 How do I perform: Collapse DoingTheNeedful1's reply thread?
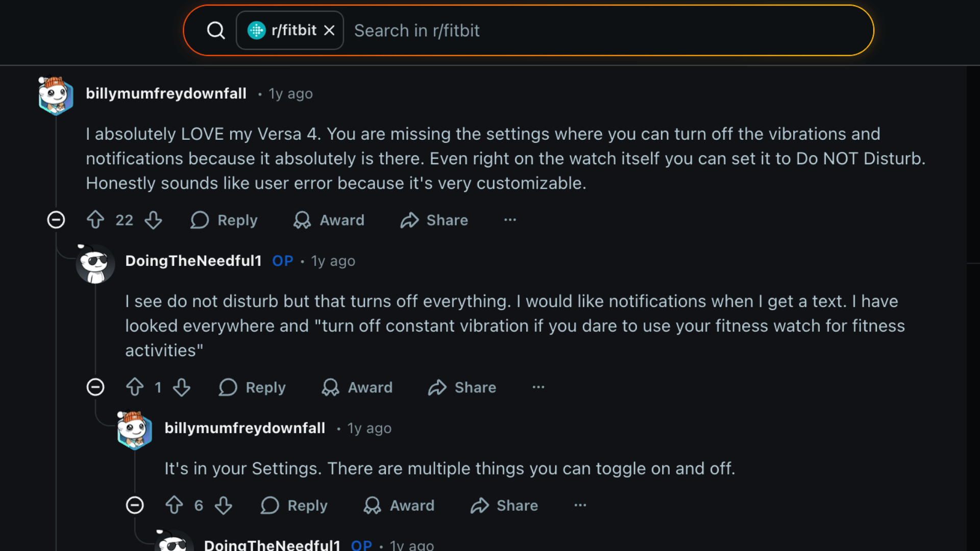pos(95,387)
